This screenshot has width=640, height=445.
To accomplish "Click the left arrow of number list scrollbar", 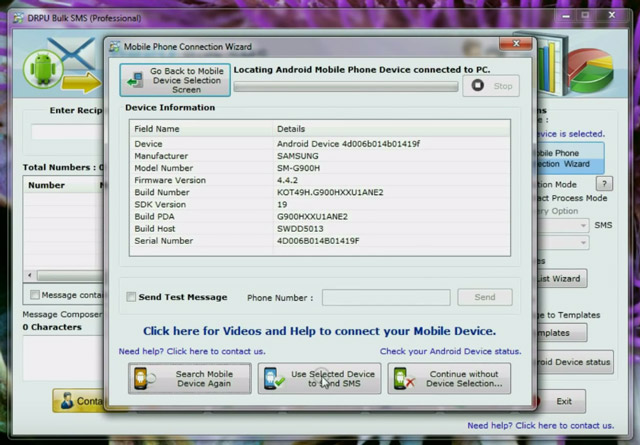I will (x=30, y=275).
